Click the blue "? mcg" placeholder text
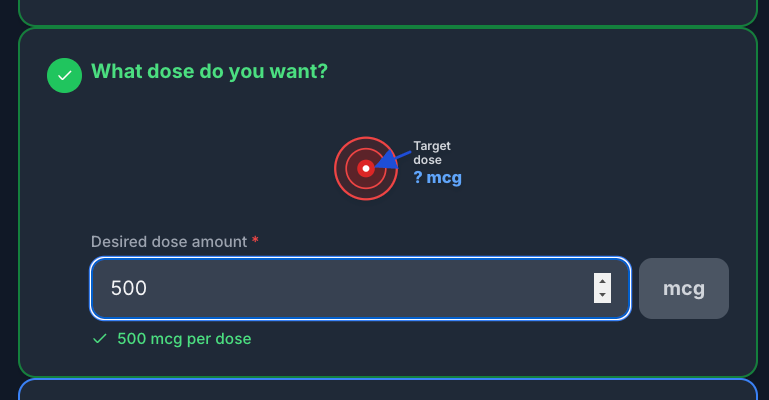Screen dimensions: 769x400 pos(437,177)
